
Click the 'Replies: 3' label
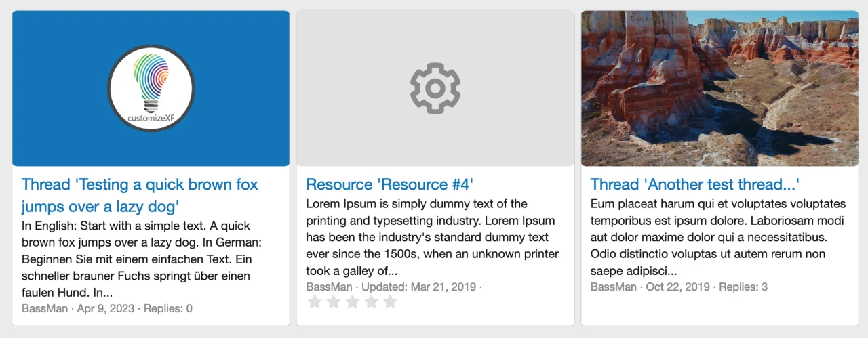click(x=743, y=287)
